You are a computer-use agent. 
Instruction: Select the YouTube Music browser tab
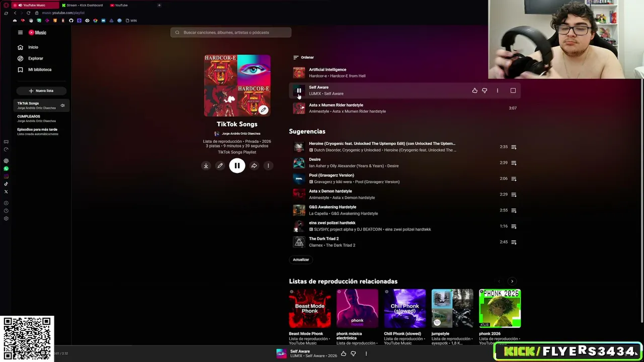(x=34, y=5)
